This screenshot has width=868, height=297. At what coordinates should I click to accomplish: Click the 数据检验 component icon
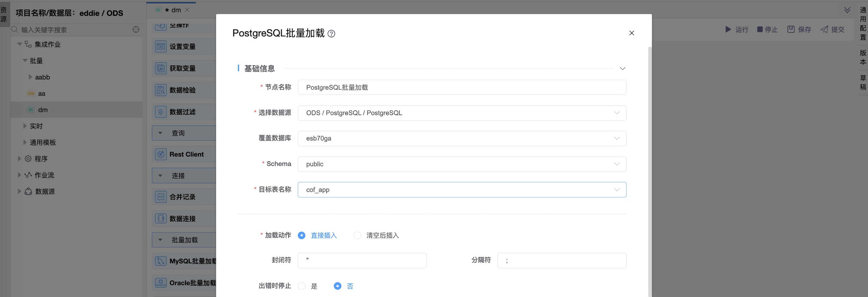[161, 90]
